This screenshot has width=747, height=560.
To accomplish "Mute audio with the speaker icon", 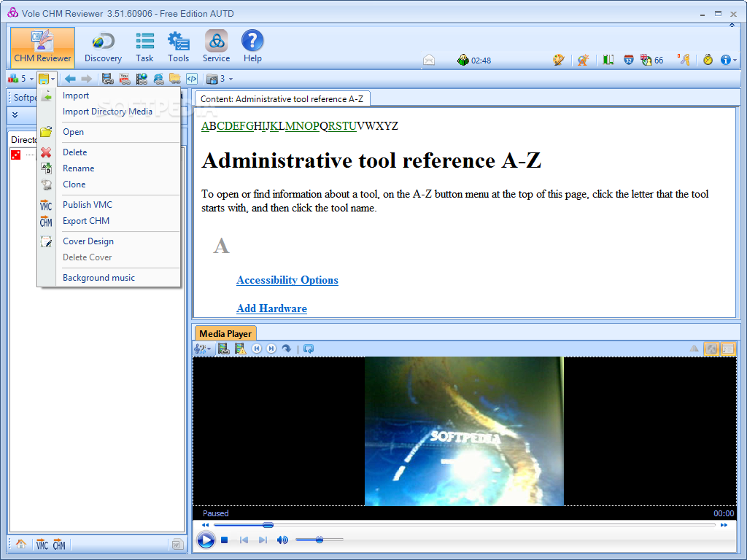I will tap(282, 540).
